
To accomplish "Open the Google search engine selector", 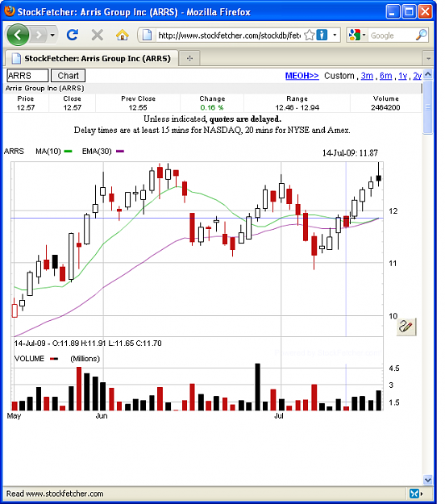I will [356, 35].
